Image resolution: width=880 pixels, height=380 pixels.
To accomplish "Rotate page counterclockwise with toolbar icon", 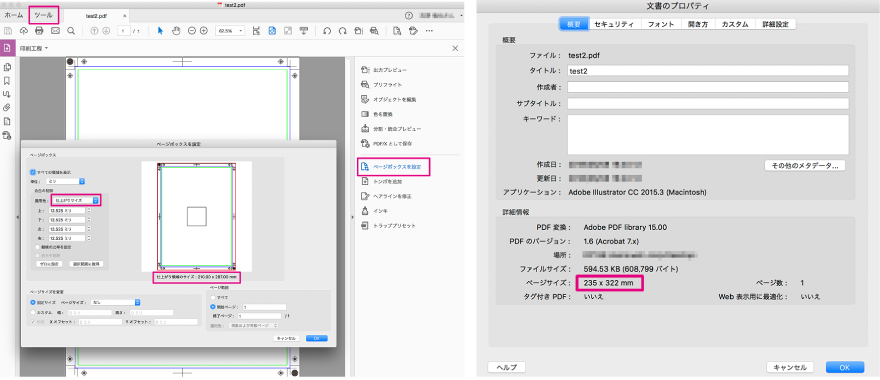I will (327, 30).
